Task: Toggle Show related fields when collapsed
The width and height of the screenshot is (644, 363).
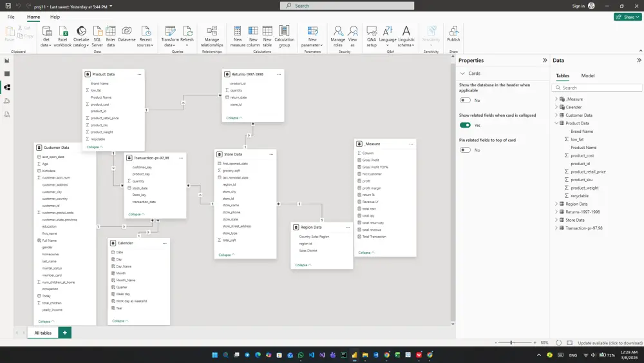Action: point(465,125)
